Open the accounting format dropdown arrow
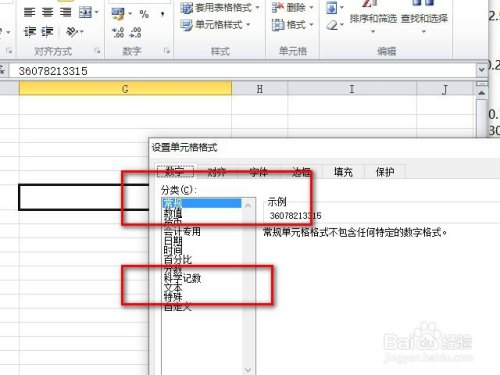The image size is (500, 375). coord(130,14)
